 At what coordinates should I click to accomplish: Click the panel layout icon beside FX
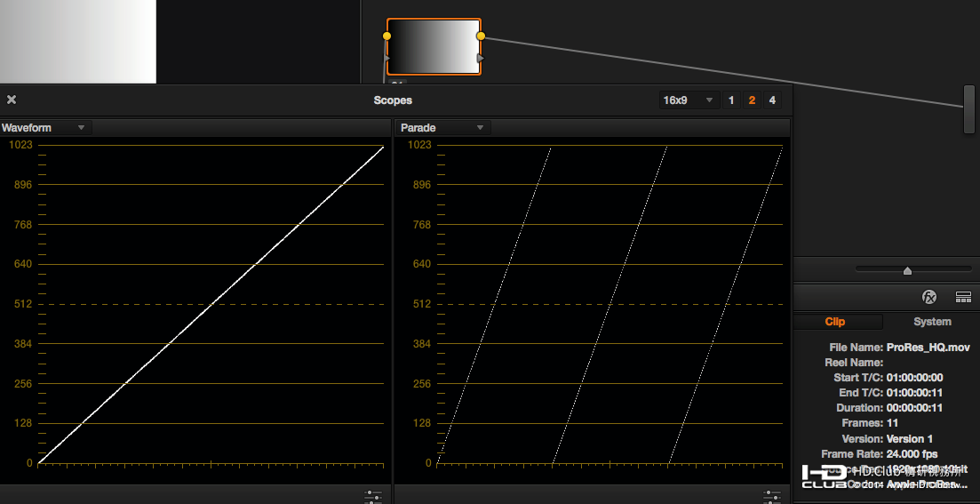(x=962, y=297)
